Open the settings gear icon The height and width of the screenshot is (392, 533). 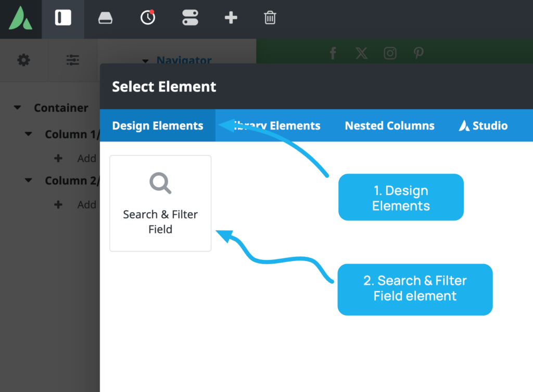point(23,60)
